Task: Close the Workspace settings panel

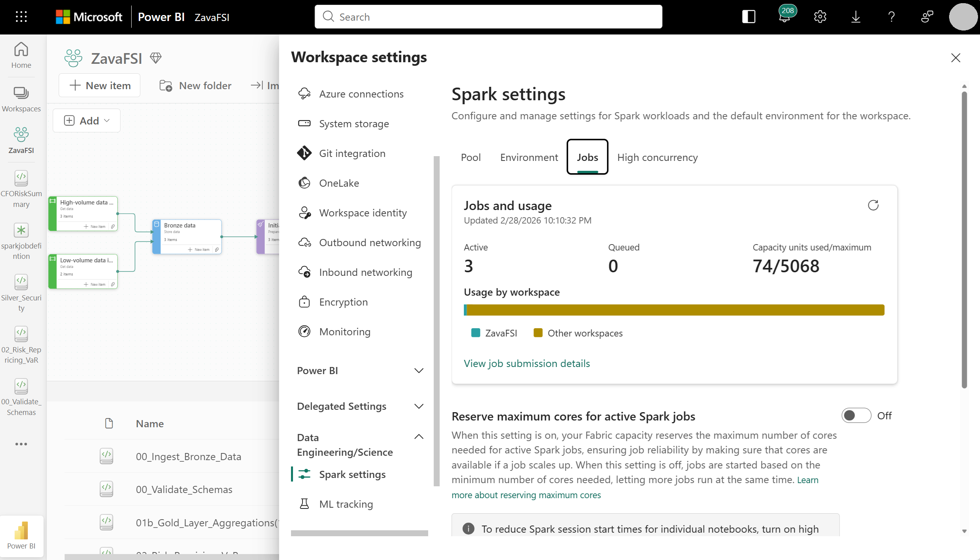Action: pos(955,58)
